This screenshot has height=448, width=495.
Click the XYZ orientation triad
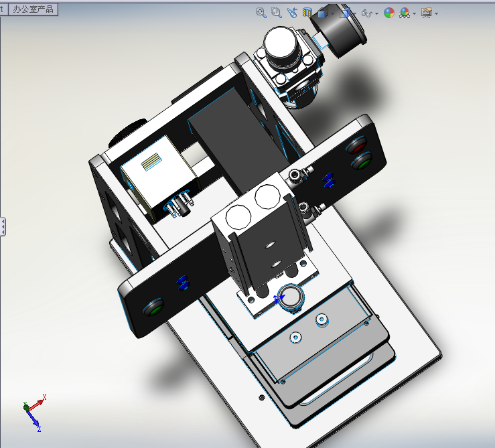[34, 413]
